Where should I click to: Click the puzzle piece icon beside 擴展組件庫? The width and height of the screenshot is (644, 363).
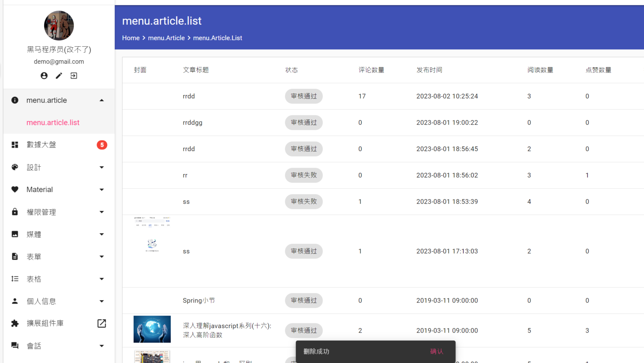point(15,323)
